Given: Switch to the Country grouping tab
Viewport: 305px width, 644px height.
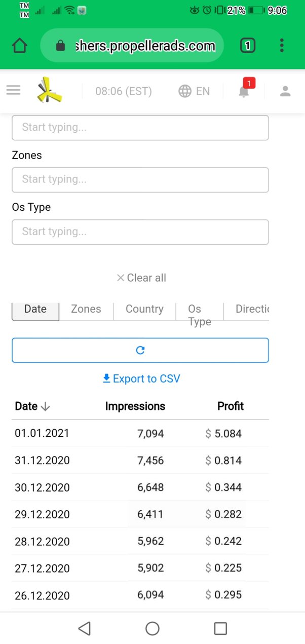Looking at the screenshot, I should 144,309.
